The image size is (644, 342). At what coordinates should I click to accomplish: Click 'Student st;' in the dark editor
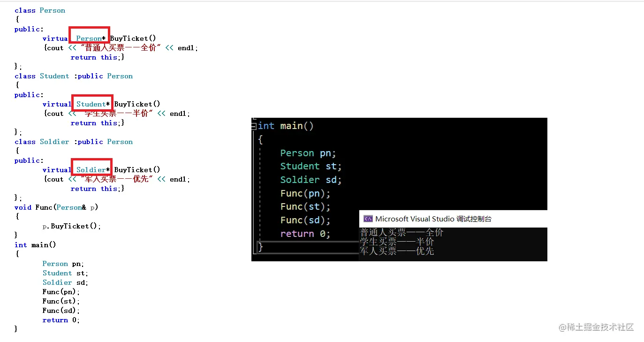pos(311,166)
